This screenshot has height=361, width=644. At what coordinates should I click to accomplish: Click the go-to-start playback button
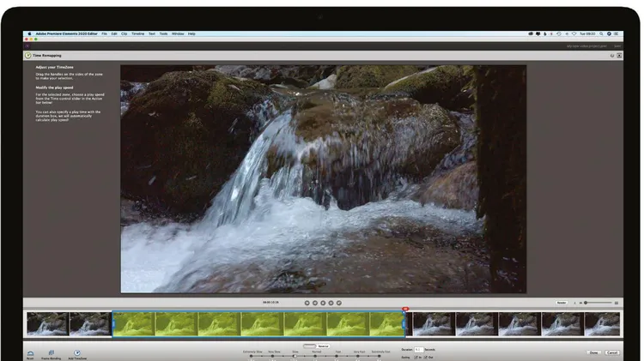pos(307,303)
